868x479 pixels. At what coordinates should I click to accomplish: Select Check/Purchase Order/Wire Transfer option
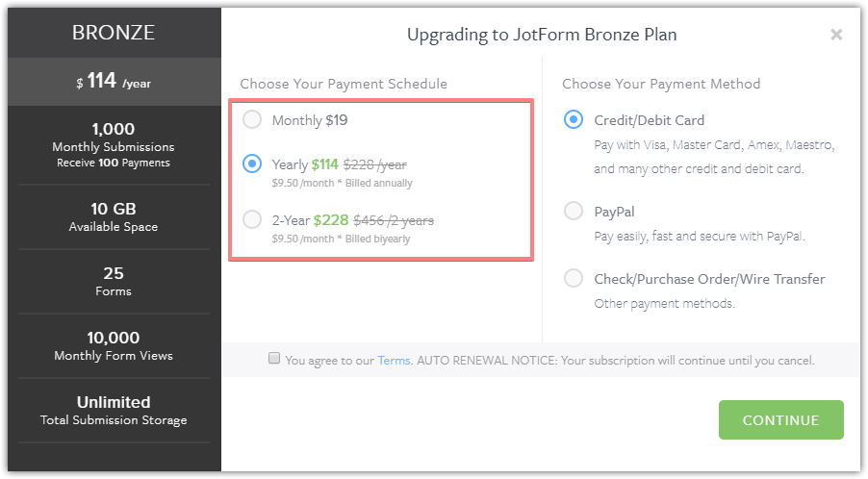click(x=574, y=278)
